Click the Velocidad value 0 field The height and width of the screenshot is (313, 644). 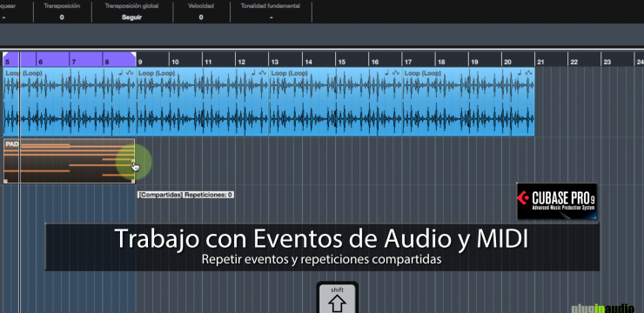201,17
